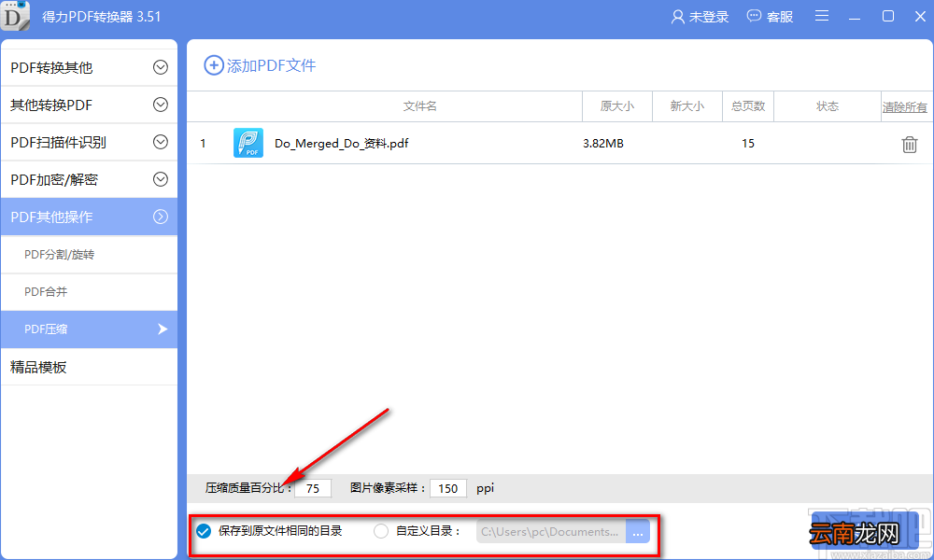Screen dimensions: 934x560
Task: Click the 图片像素采样 ppi field
Action: (448, 488)
